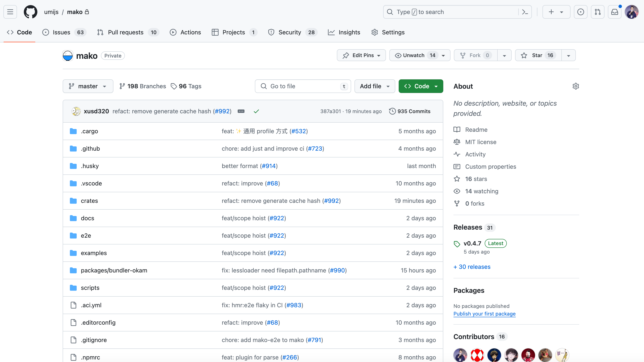
Task: Switch to the Issues tab
Action: point(65,32)
